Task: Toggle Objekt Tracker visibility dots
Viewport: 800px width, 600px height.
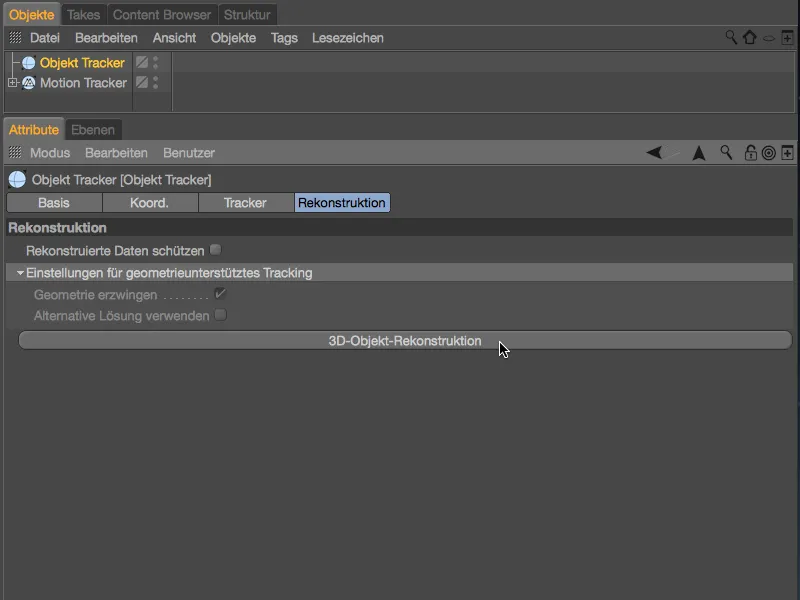Action: coord(156,62)
